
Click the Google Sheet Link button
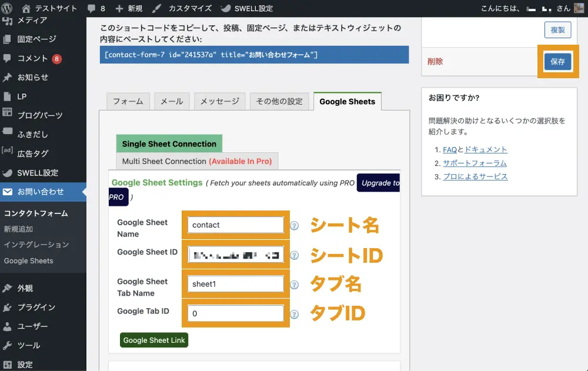[154, 340]
